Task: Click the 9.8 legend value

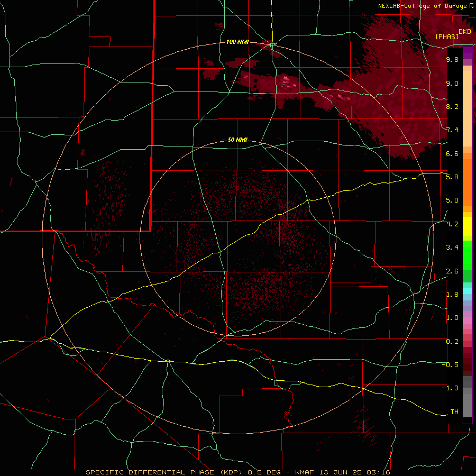Action: [x=452, y=59]
